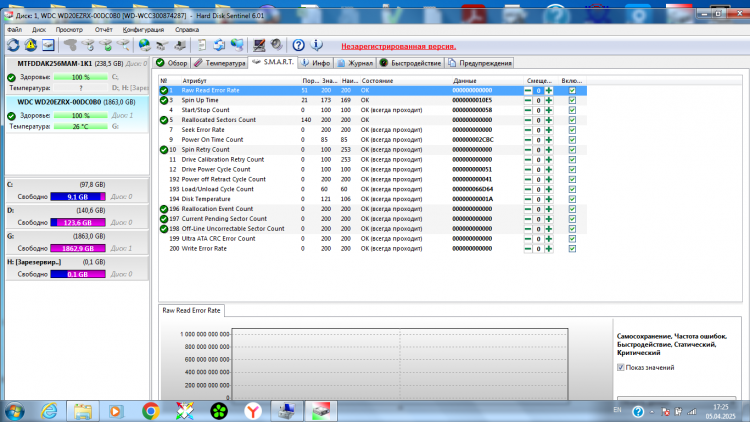Click the 'Незарегистрированная версия' link

coord(398,46)
